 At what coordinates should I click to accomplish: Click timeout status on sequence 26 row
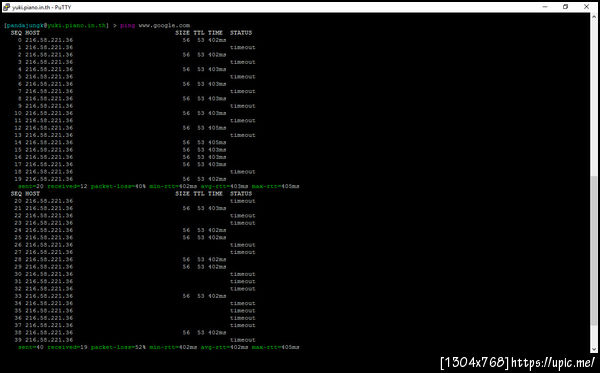pos(243,245)
